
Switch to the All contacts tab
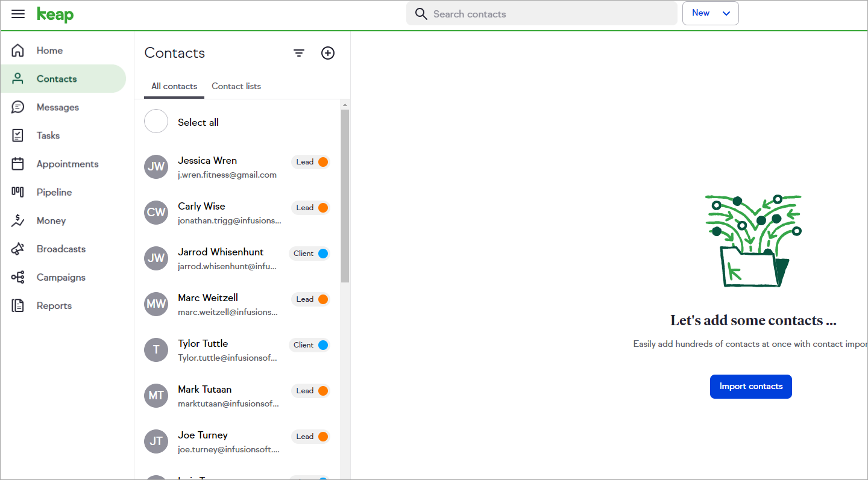point(174,86)
